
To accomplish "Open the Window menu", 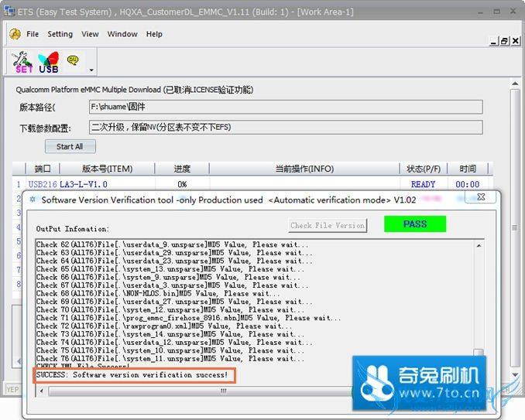I will [x=122, y=34].
